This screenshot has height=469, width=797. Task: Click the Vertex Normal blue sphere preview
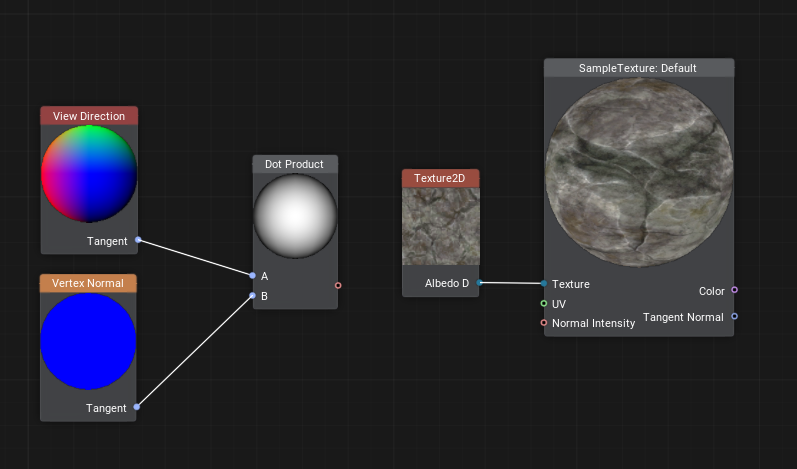click(88, 341)
